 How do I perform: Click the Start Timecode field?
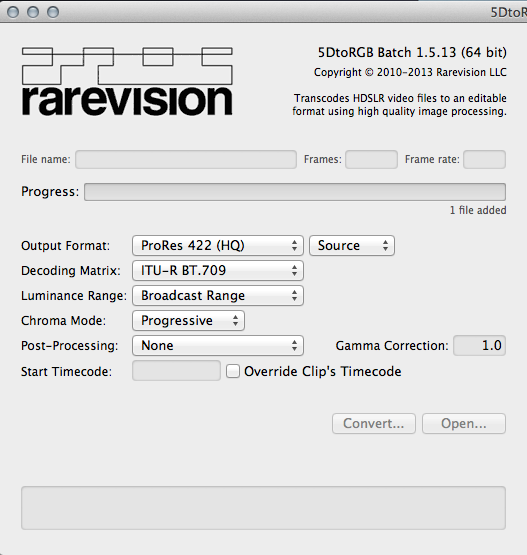pos(176,371)
